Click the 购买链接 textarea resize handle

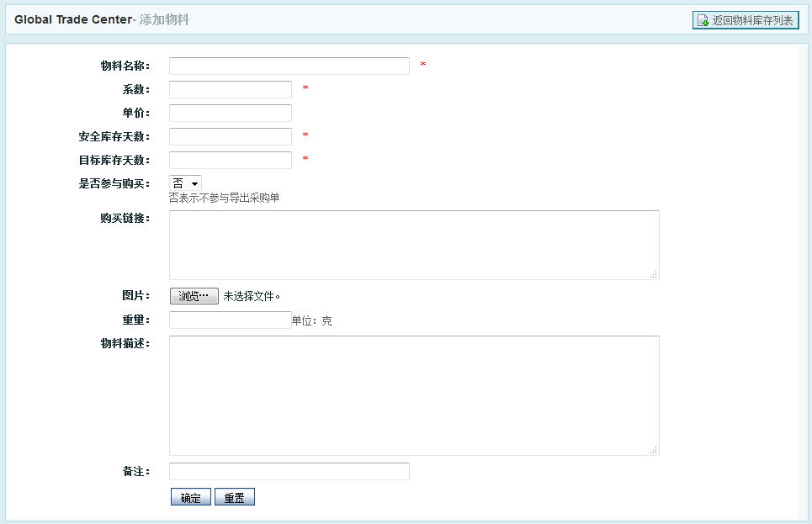point(654,274)
